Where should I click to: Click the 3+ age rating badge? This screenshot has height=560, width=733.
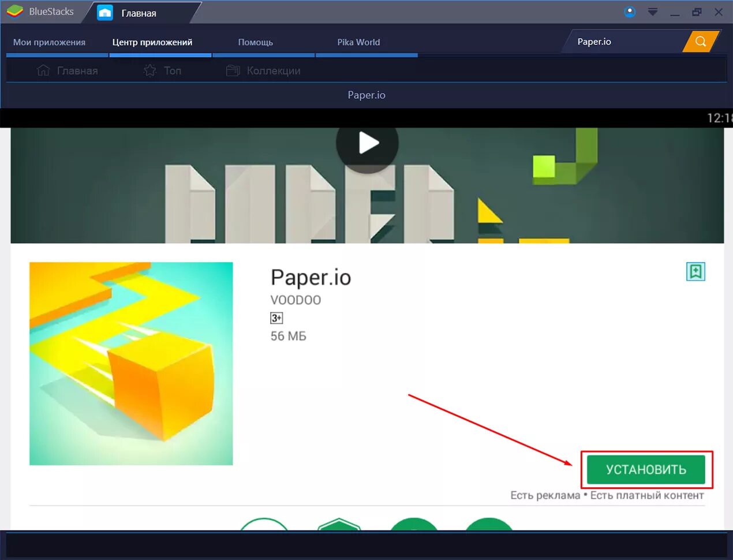coord(276,318)
